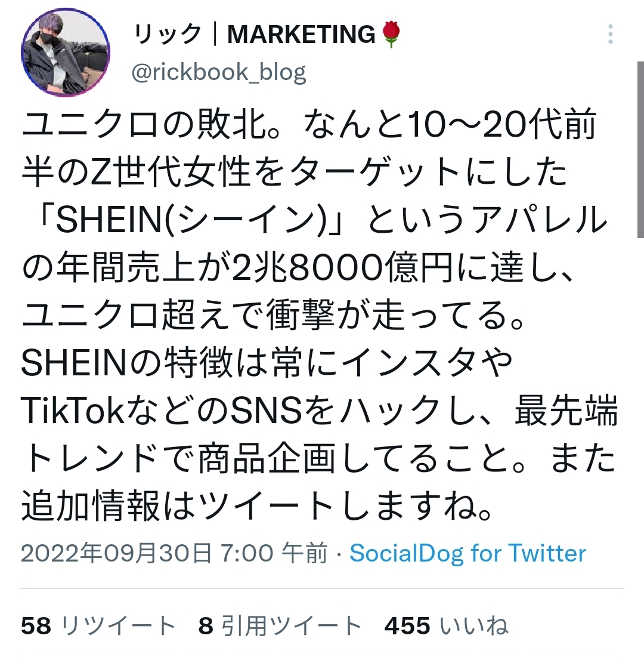Click the gray scrollbar thumb on the right edge
Screen dimensions: 644x660
tap(640, 149)
